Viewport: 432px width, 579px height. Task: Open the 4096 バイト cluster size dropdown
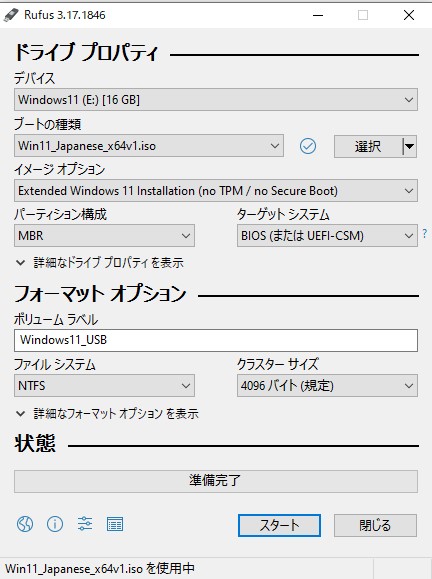327,386
